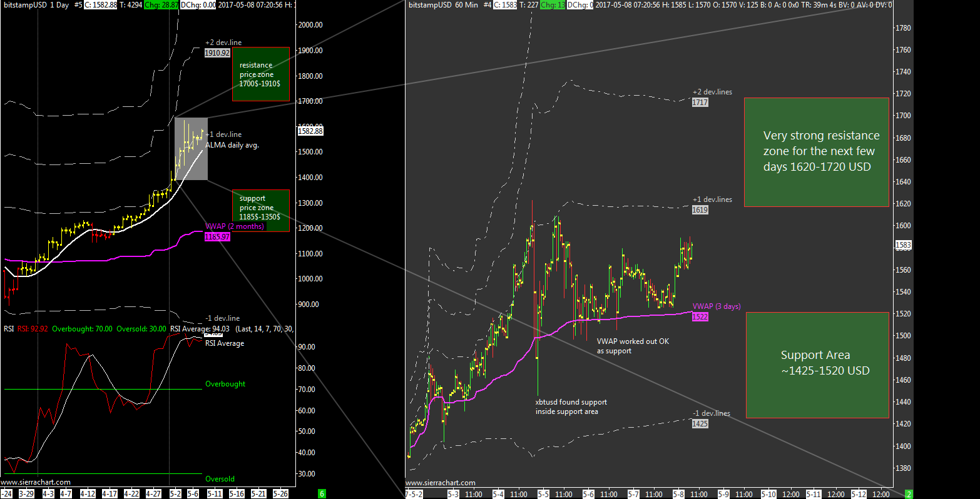980x499 pixels.
Task: Select the 'Support Area ~1425-1520 USD' box
Action: tap(817, 365)
